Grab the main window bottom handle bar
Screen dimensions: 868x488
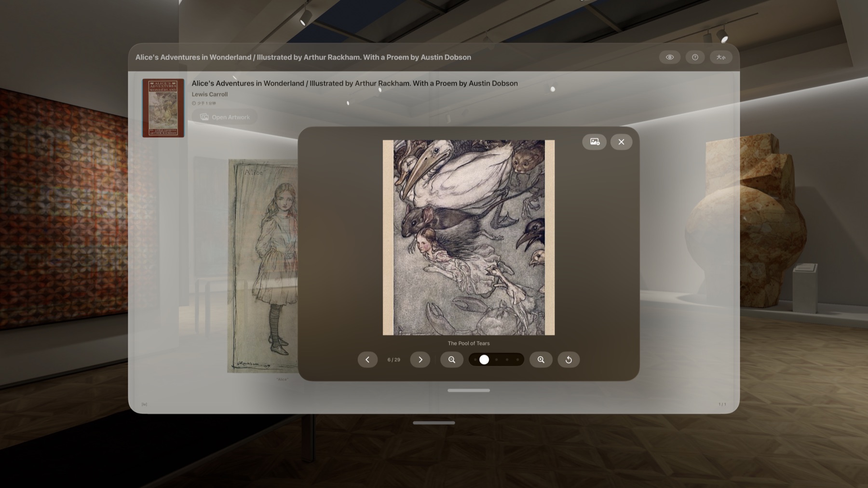434,423
